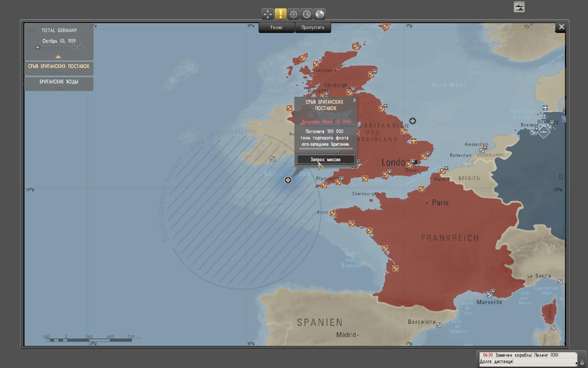This screenshot has height=368, width=588.
Task: Expand mission popup with small arrow
Action: pos(355,100)
